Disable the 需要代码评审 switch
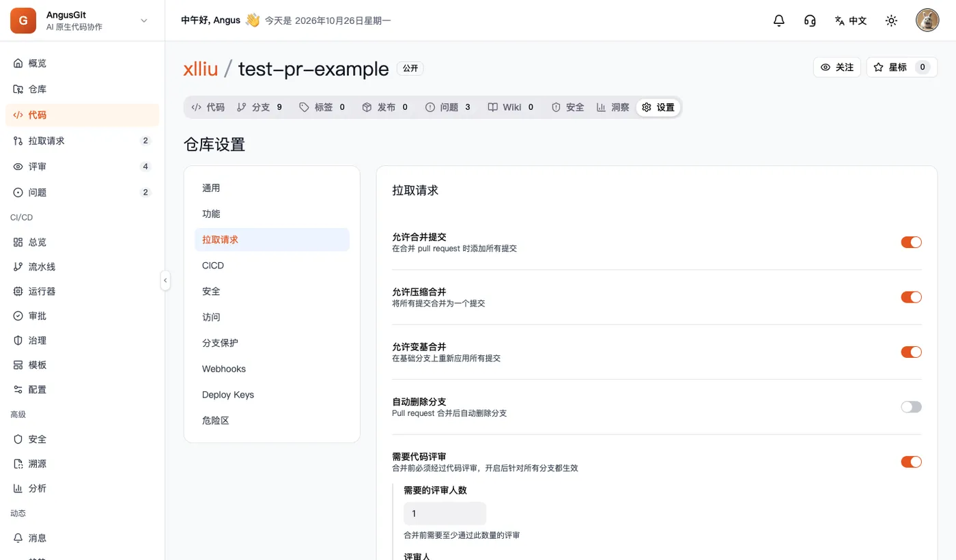The height and width of the screenshot is (560, 956). (911, 462)
